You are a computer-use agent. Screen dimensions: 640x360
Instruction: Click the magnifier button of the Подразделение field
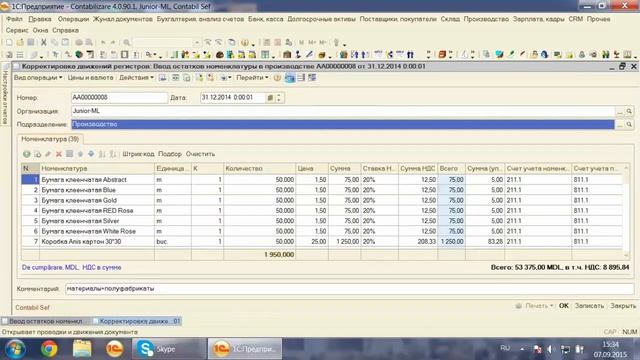629,124
